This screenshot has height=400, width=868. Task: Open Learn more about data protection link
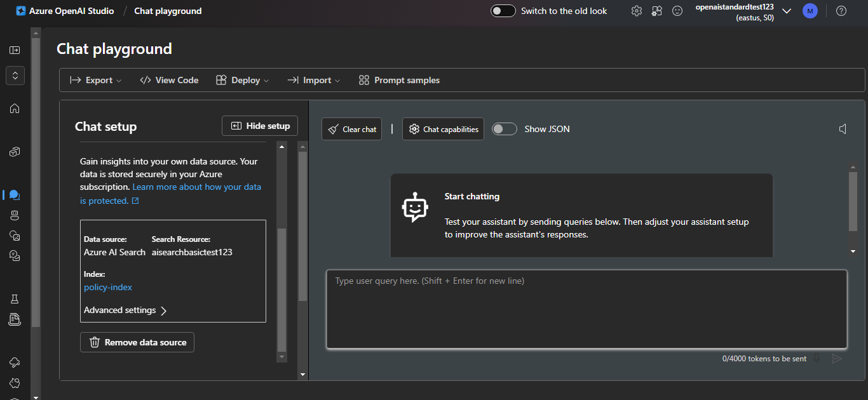pos(171,194)
